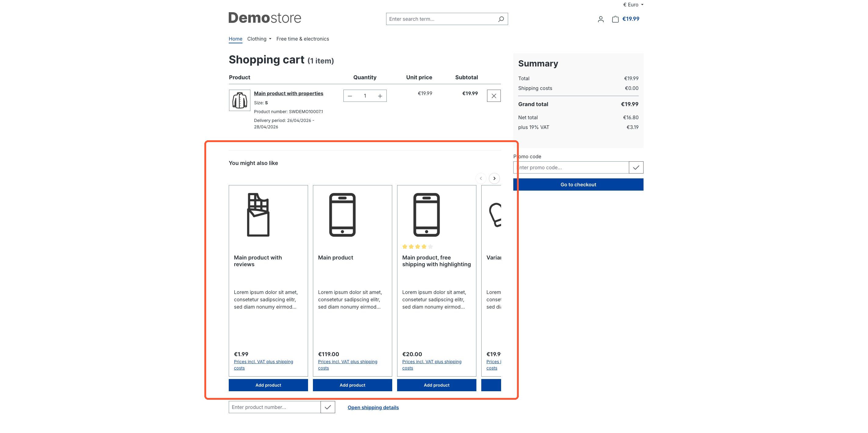
Task: Open the jacket product thumbnail
Action: [x=240, y=100]
